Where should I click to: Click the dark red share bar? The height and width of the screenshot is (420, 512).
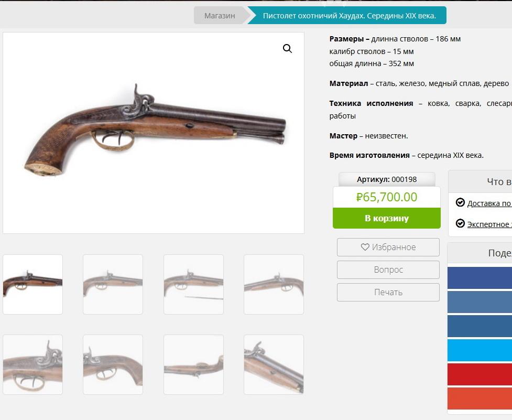480,374
